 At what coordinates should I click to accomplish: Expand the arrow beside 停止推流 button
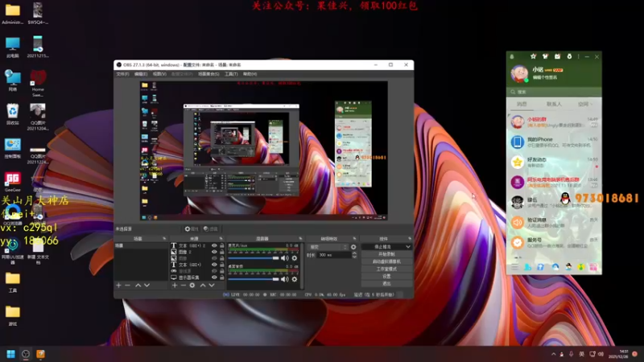pyautogui.click(x=408, y=247)
